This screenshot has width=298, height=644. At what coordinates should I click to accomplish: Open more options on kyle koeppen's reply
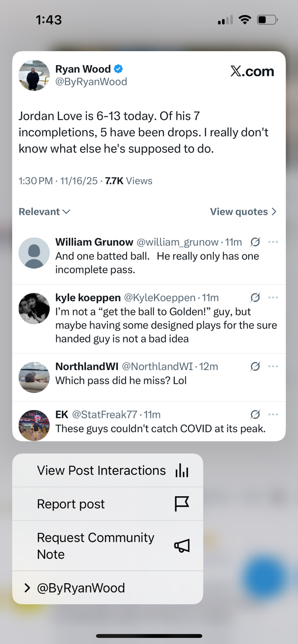pyautogui.click(x=273, y=298)
